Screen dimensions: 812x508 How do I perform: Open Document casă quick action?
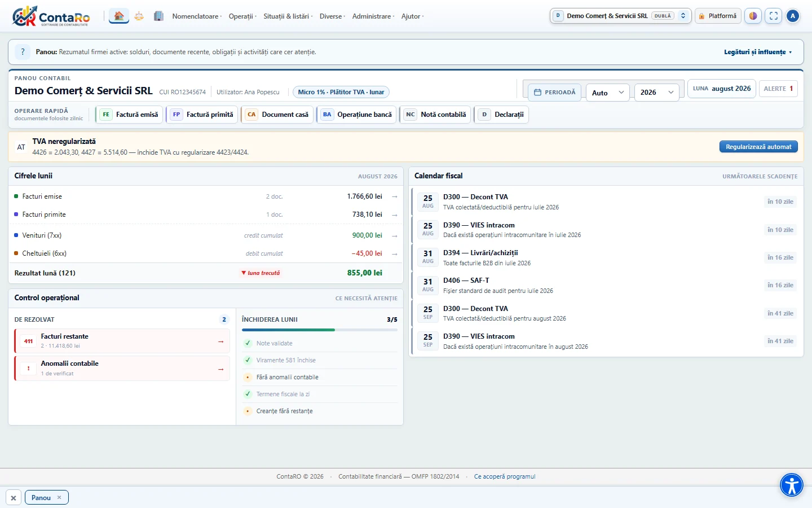(277, 115)
